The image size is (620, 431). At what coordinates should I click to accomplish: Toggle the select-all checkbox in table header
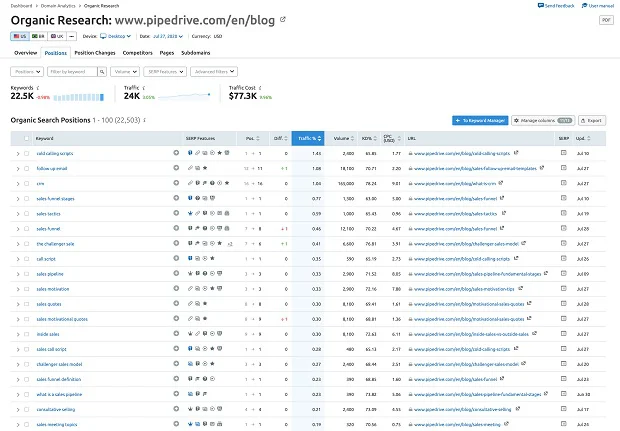(26, 138)
